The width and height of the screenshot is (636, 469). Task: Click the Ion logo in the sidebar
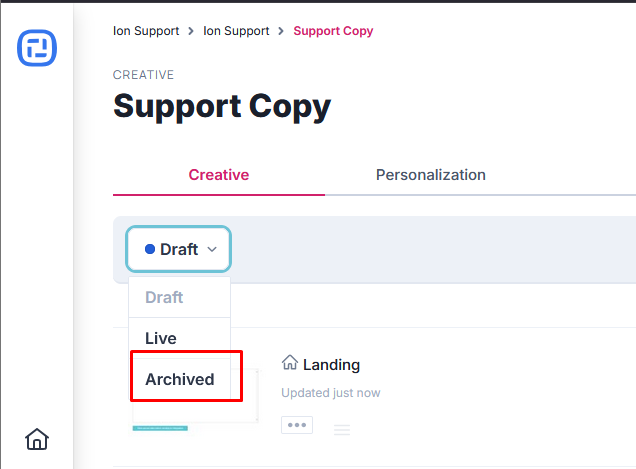click(x=37, y=48)
